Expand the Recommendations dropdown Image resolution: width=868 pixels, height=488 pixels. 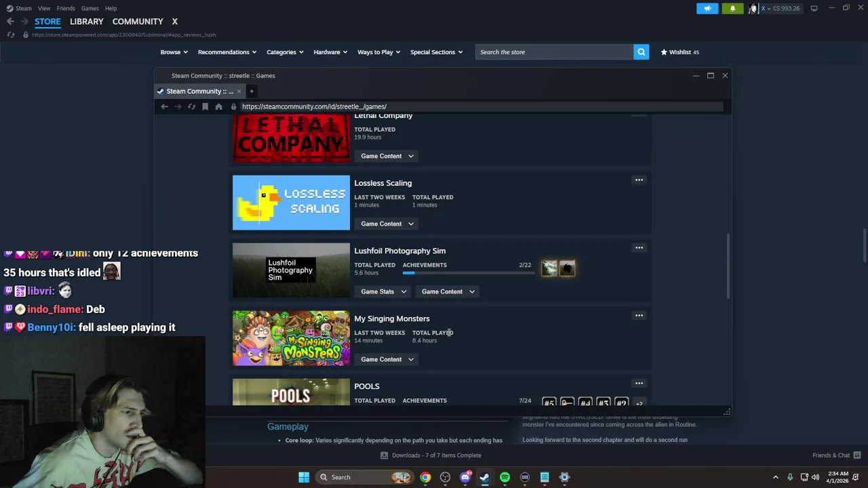[227, 52]
